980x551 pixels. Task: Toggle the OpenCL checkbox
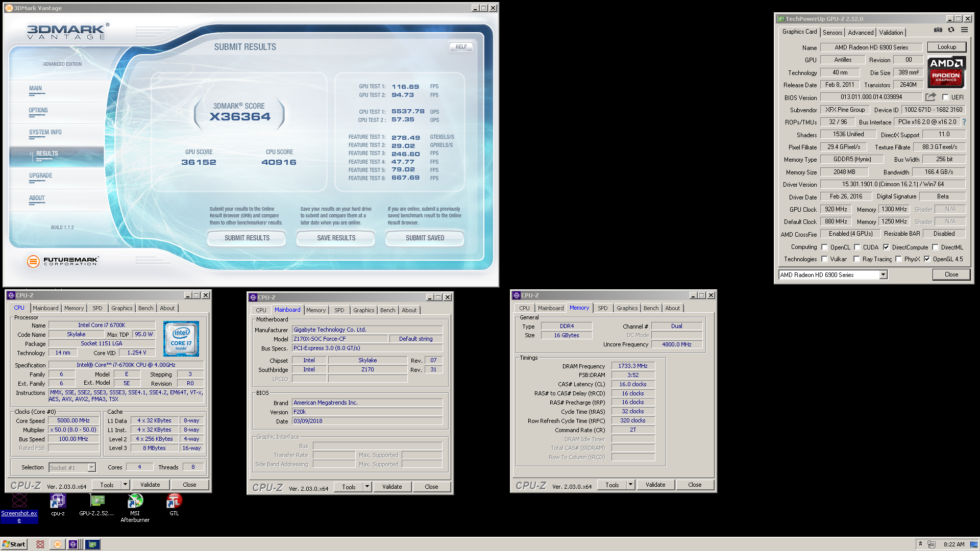[x=824, y=247]
